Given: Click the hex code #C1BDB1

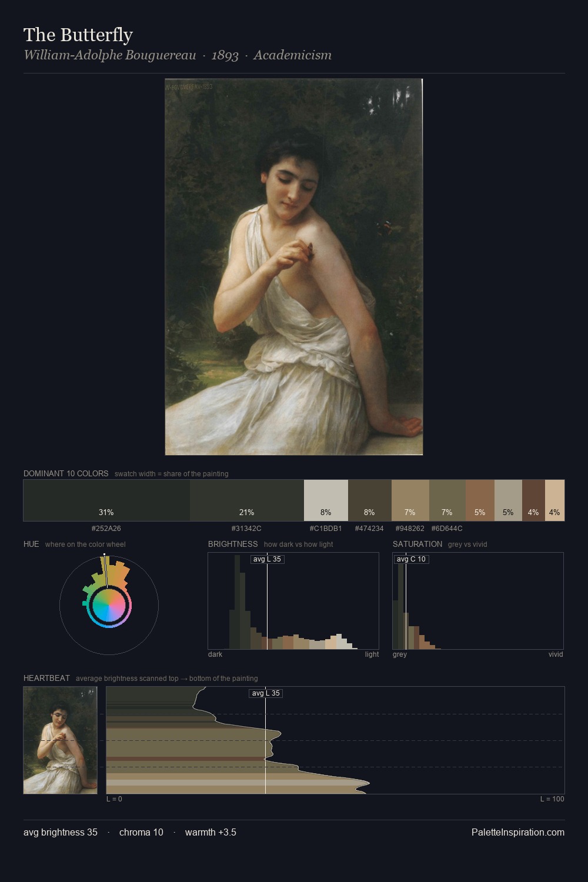Looking at the screenshot, I should point(326,529).
